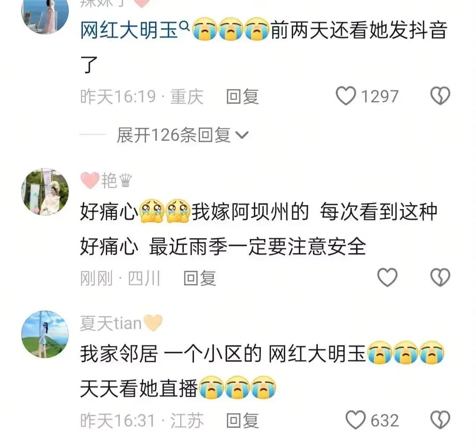
Task: Like the comment from 艳 in Sichuan
Action: [x=387, y=277]
